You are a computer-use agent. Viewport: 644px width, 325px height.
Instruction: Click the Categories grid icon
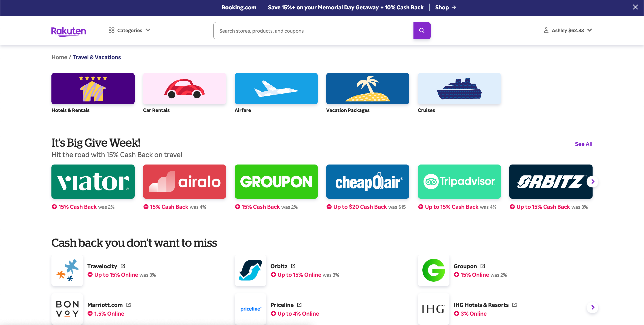pos(111,30)
